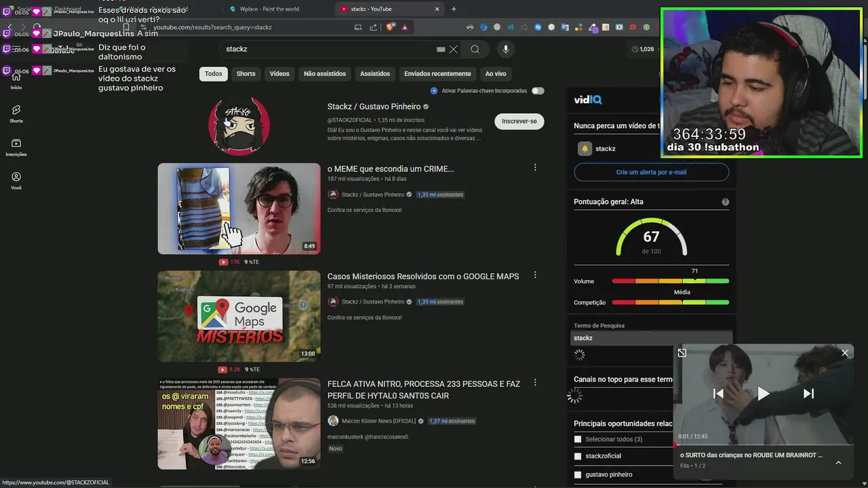Viewport: 868px width, 488px height.
Task: Click the share icon in the address bar
Action: (x=373, y=27)
